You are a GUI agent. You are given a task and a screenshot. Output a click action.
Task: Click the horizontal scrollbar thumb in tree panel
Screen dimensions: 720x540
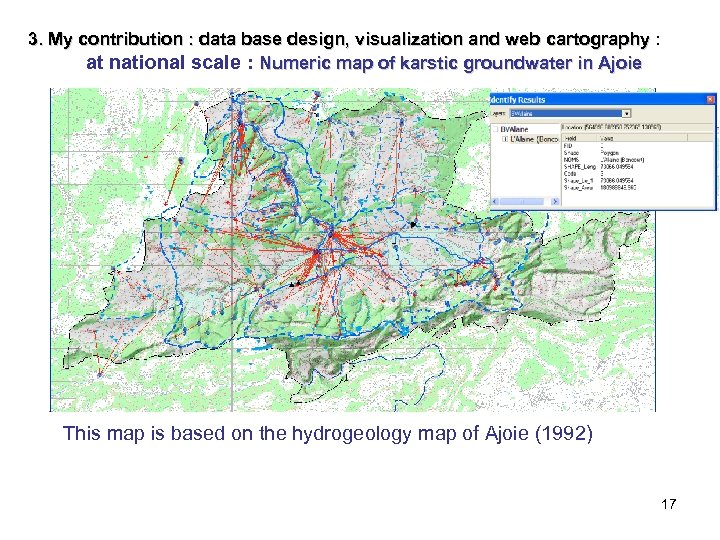(x=522, y=202)
